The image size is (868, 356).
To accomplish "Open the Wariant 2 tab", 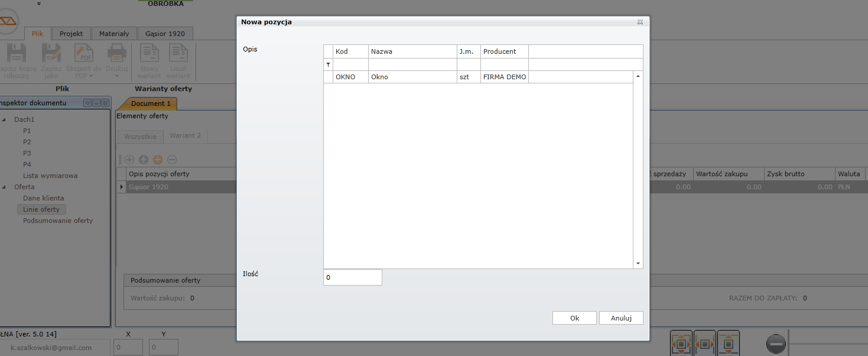I will [185, 136].
